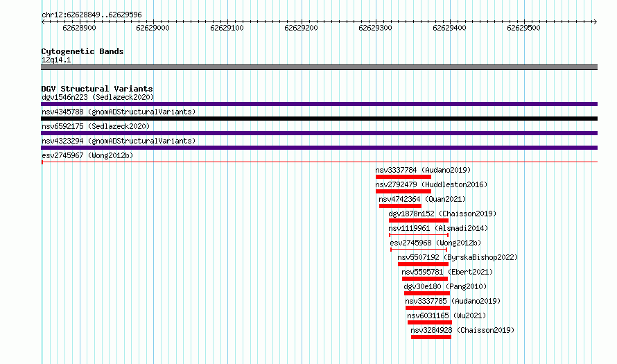The width and height of the screenshot is (617, 364).
Task: Click the purple bar under nsv6592175
Action: tap(319, 133)
